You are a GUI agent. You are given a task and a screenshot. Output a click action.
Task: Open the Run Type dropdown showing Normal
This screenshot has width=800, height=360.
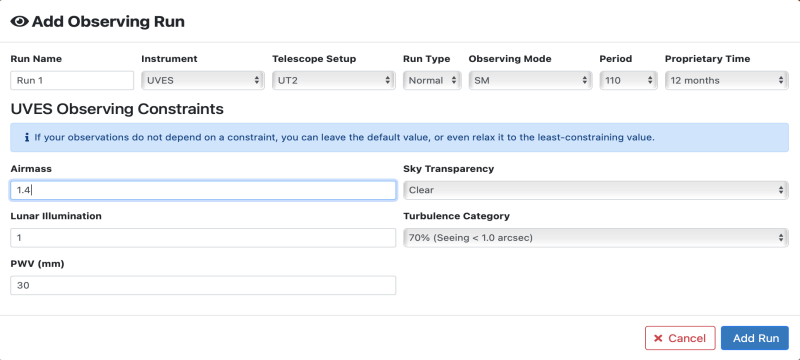432,81
